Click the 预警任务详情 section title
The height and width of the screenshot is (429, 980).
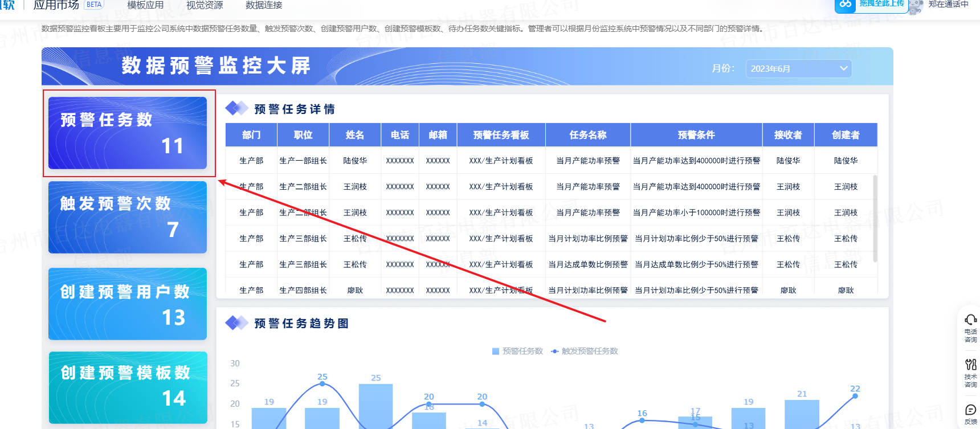[x=295, y=109]
